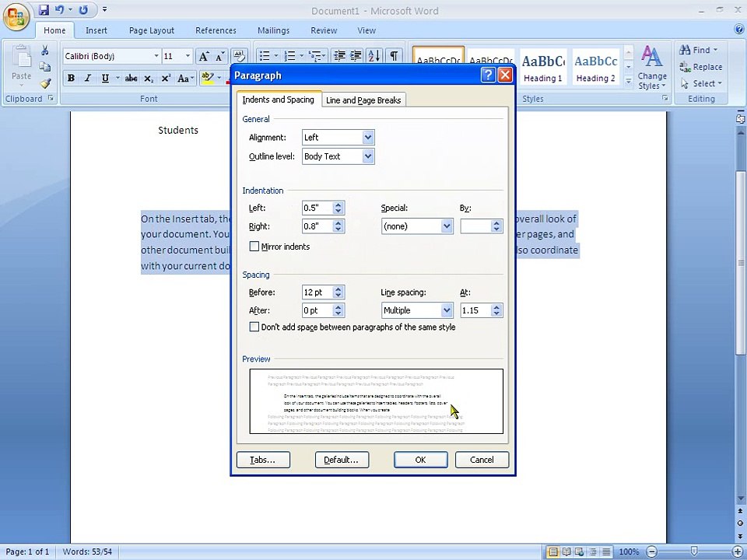
Task: Click the Left indentation input field
Action: (x=317, y=208)
